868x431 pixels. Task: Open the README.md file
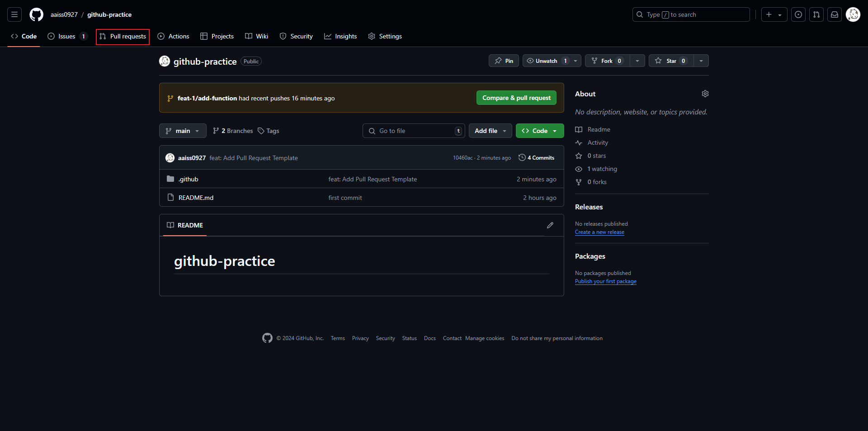196,198
